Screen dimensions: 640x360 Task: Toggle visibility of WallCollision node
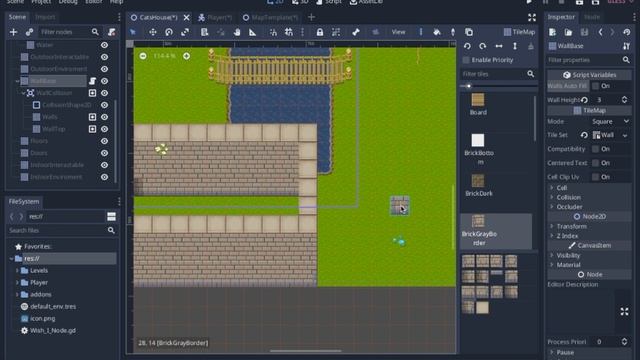click(104, 93)
